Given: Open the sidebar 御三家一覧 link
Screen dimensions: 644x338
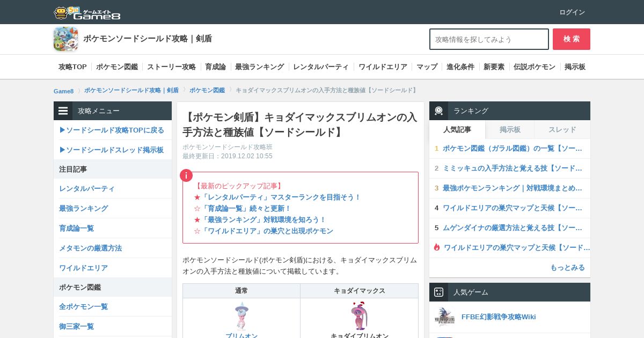Looking at the screenshot, I should pos(77,327).
